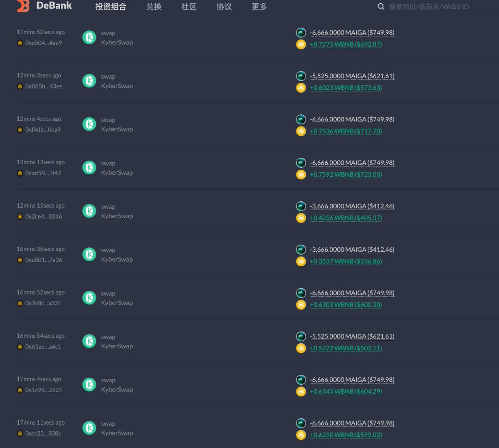This screenshot has width=499, height=448.
Task: Open transaction hash 0x61ae...a6c1
Action: pos(43,347)
